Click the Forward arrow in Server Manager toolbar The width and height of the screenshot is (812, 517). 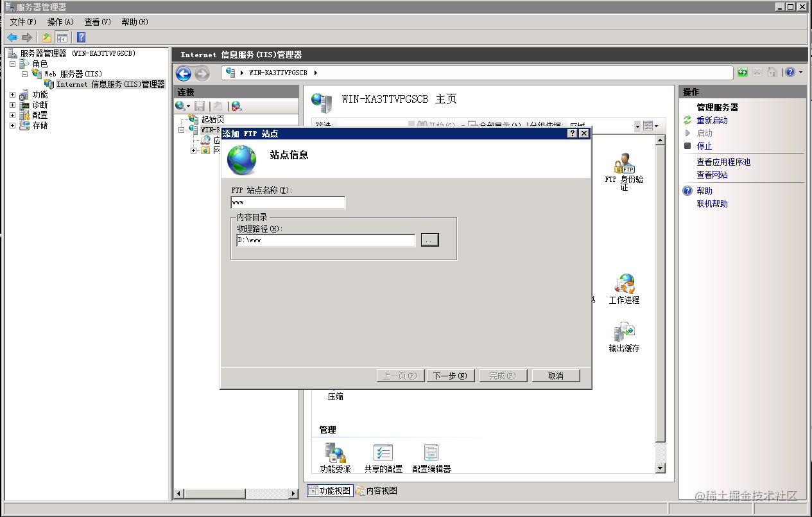26,37
